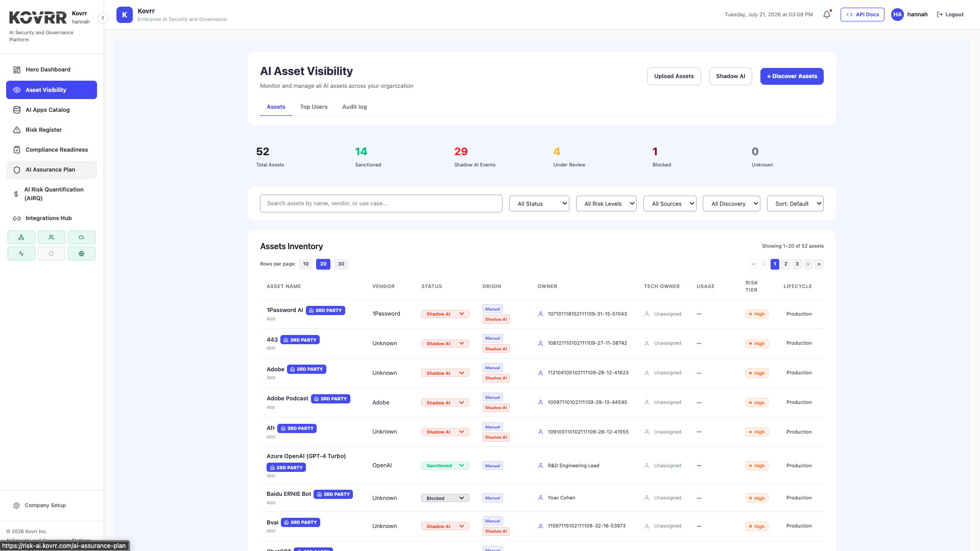Log out of Kovrr
980x551 pixels.
coord(950,15)
